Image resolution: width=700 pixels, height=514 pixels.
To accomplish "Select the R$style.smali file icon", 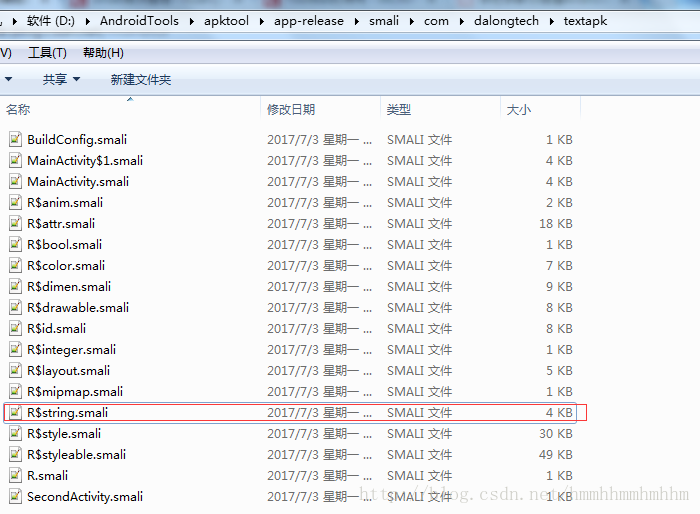I will (x=15, y=433).
